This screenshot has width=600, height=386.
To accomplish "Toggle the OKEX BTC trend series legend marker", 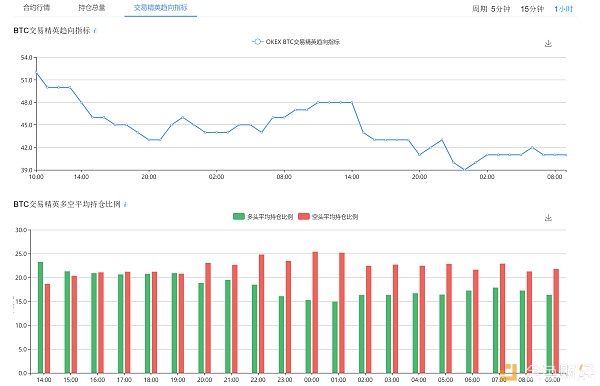I will [x=257, y=42].
